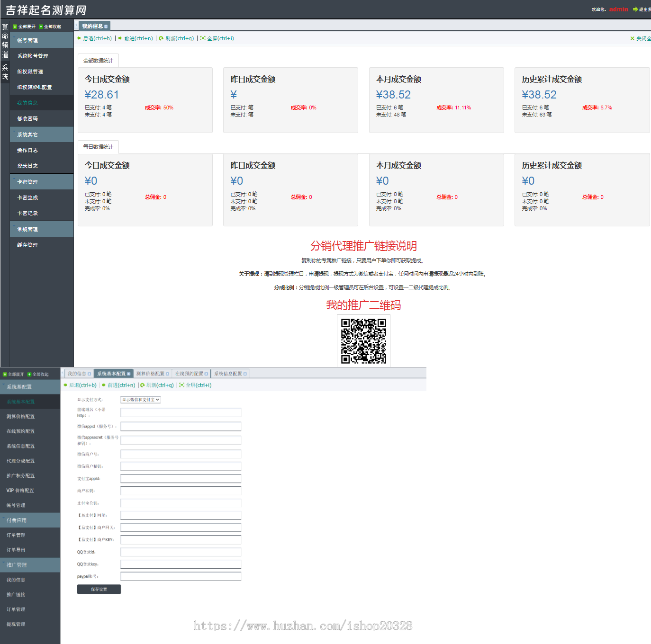Click the 全部收起 icon in lower sidebar
This screenshot has height=644, width=651.
tap(29, 374)
